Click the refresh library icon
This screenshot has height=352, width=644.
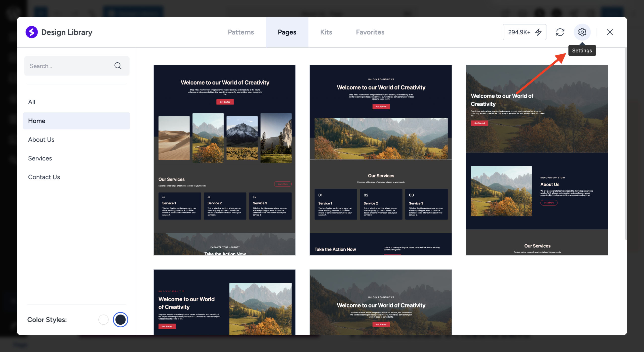coord(560,32)
